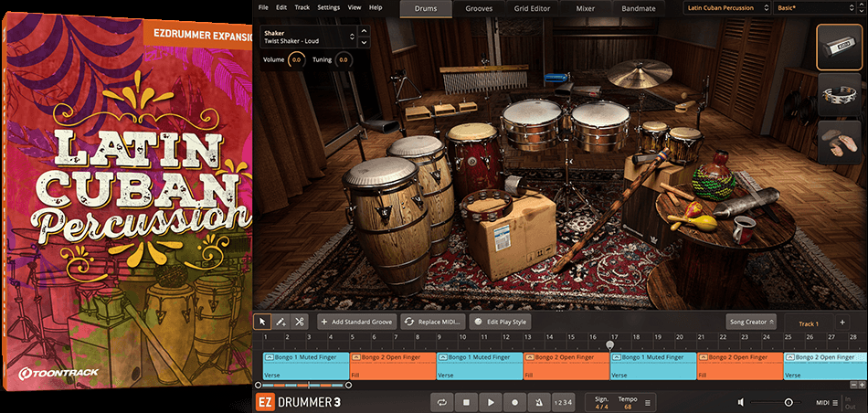The width and height of the screenshot is (868, 413).
Task: Zoom in timeline with plus icon
Action: 863,384
